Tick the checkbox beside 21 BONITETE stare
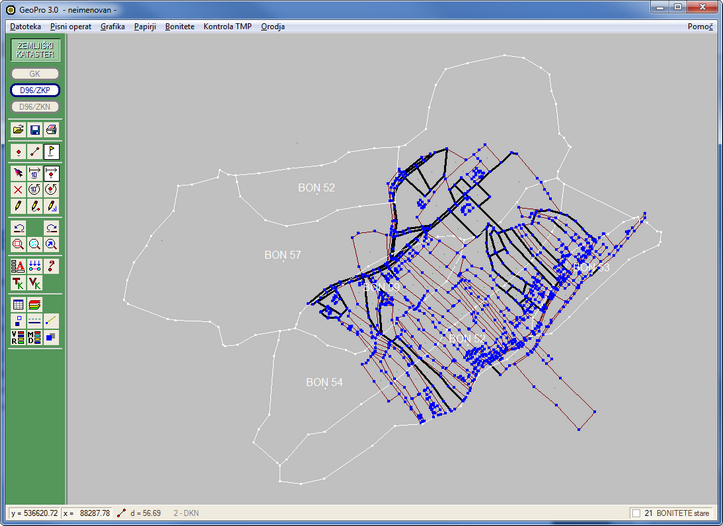Image resolution: width=723 pixels, height=526 pixels. pos(636,513)
